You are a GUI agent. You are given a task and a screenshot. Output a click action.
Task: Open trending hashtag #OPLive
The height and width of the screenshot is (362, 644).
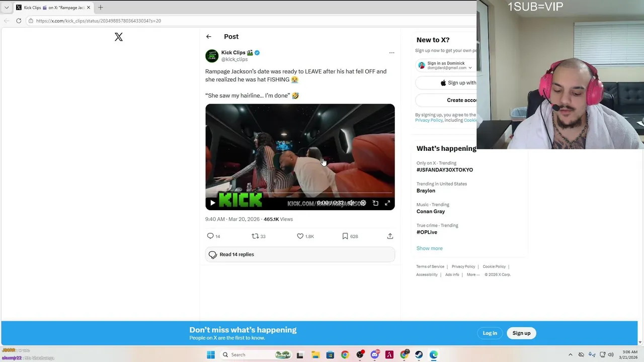coord(427,232)
